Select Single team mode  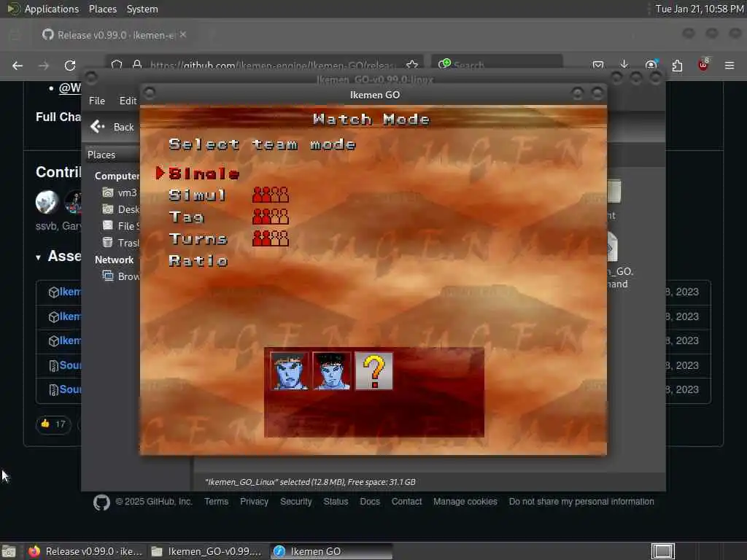[x=204, y=174]
